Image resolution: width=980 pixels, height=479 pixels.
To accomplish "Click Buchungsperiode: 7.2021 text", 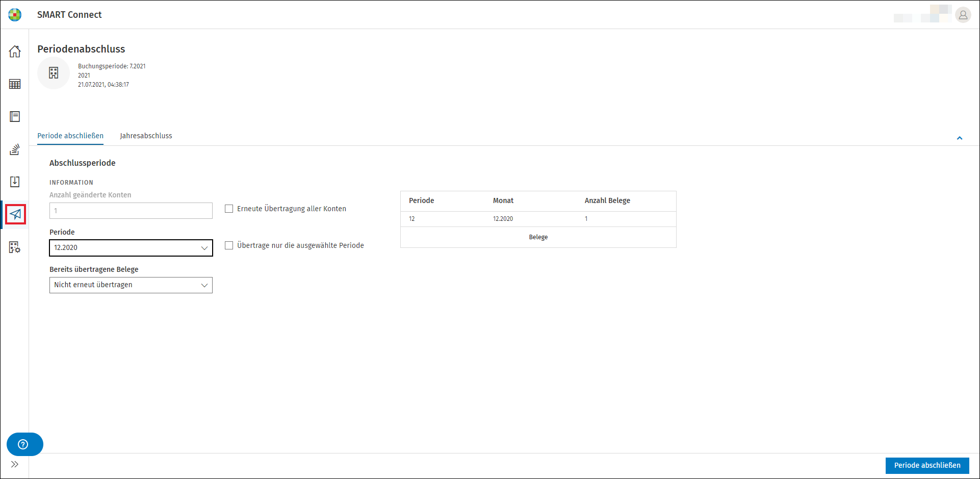I will tap(112, 66).
